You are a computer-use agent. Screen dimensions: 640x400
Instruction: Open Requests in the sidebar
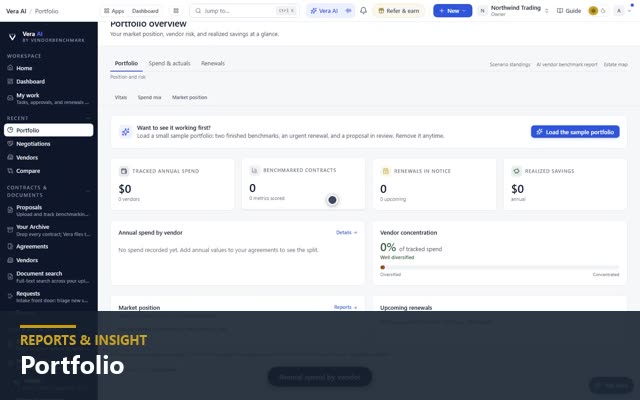coord(49,297)
